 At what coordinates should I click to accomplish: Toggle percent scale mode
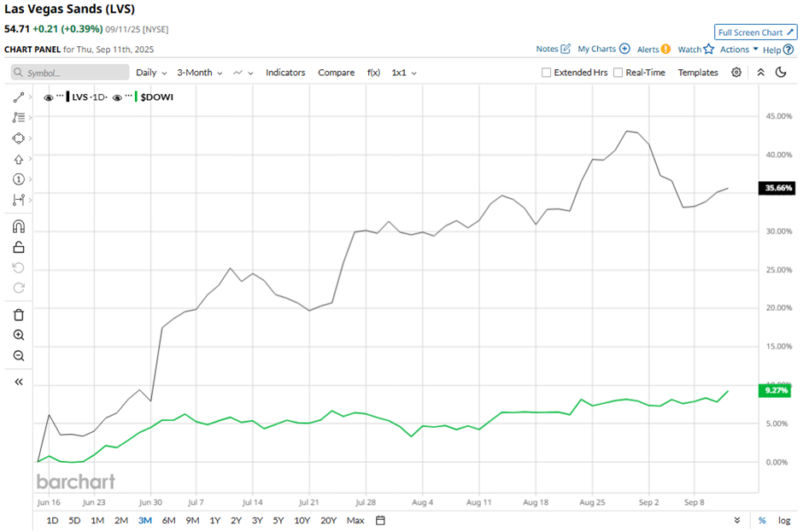762,520
